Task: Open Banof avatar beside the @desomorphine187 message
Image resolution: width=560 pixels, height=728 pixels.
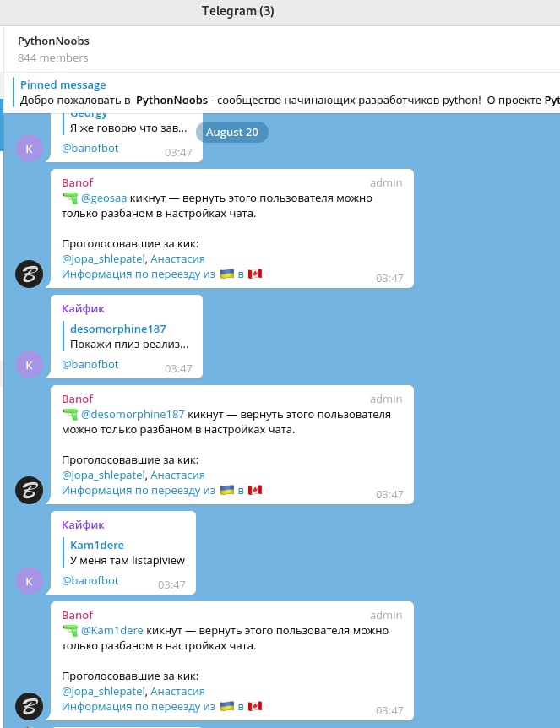Action: (x=30, y=491)
